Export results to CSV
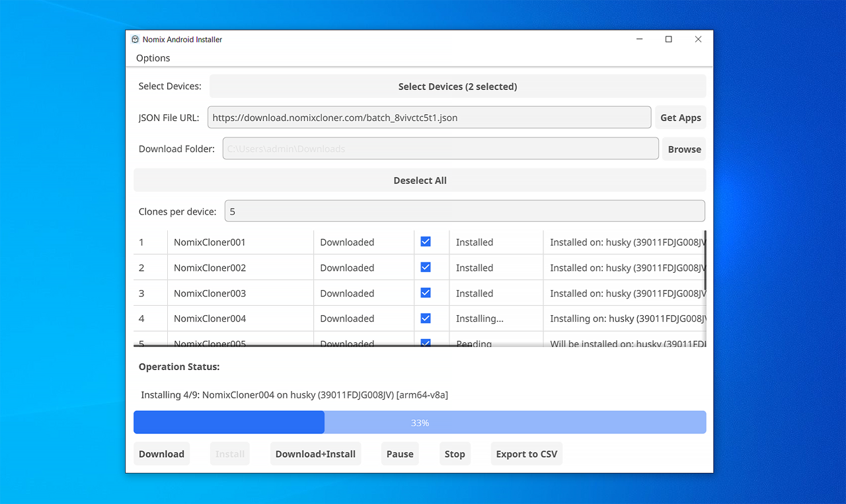This screenshot has width=846, height=504. click(526, 454)
